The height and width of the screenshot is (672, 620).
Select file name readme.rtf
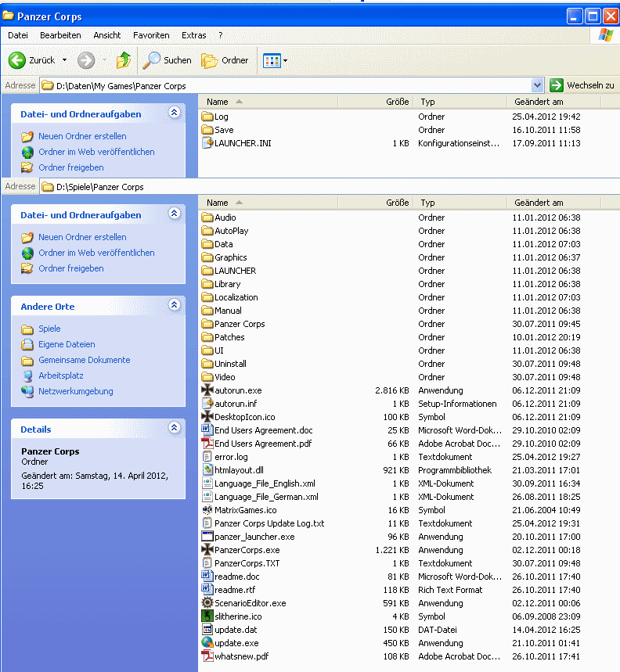point(235,590)
